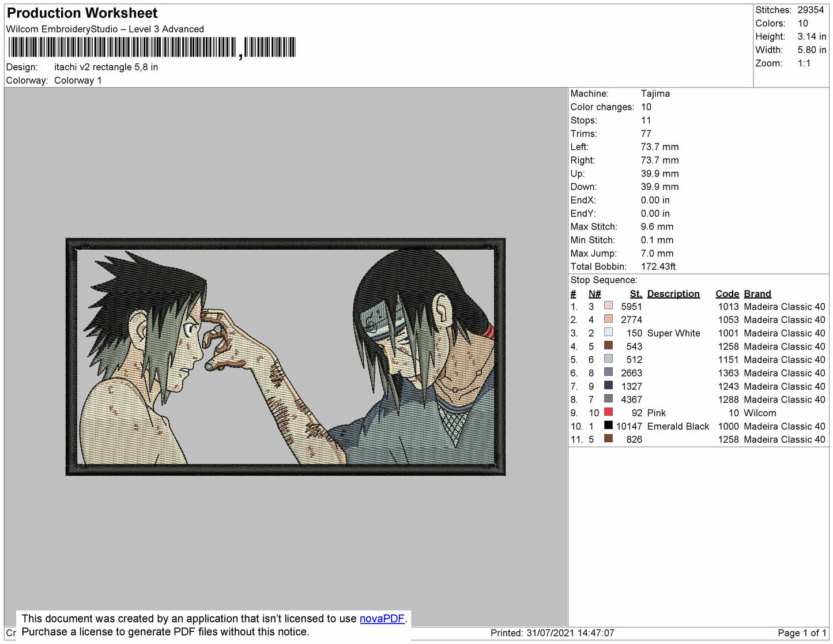Screen dimensions: 833x644
Task: Click the 'Wilcom' brand in Pink row
Action: click(760, 413)
